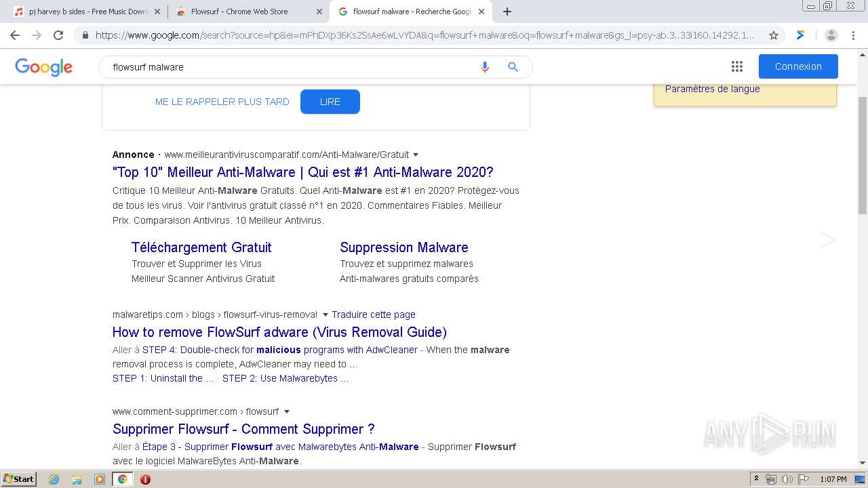Screen dimensions: 868x488
Task: Open the Suppression Malware sitelink
Action: (404, 247)
